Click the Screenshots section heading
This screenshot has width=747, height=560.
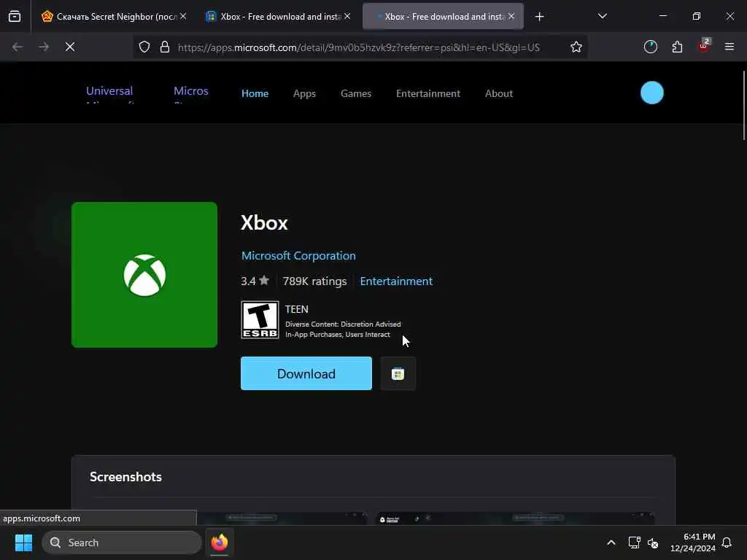pos(125,477)
